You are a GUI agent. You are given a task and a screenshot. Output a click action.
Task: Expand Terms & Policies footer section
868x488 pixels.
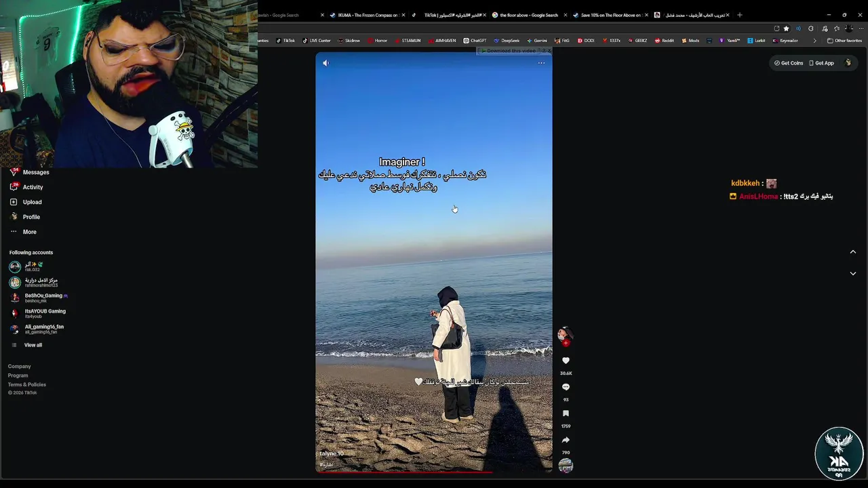pyautogui.click(x=27, y=384)
